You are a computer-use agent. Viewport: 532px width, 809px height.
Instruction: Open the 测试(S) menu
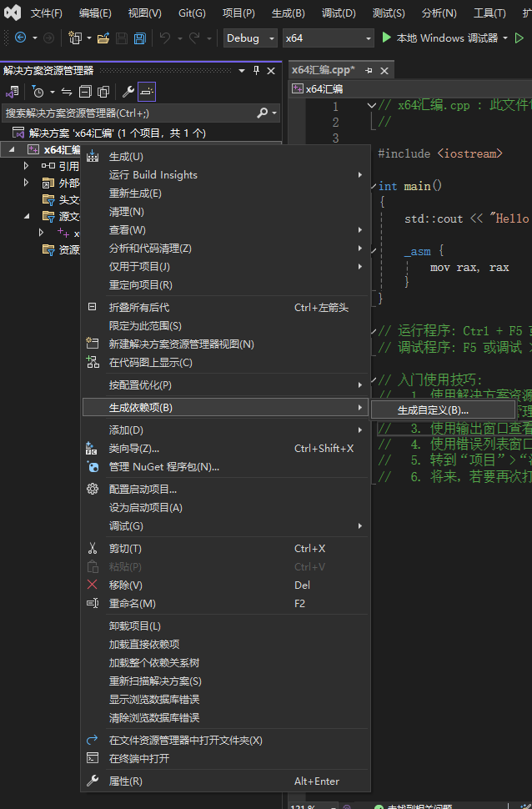[x=389, y=13]
